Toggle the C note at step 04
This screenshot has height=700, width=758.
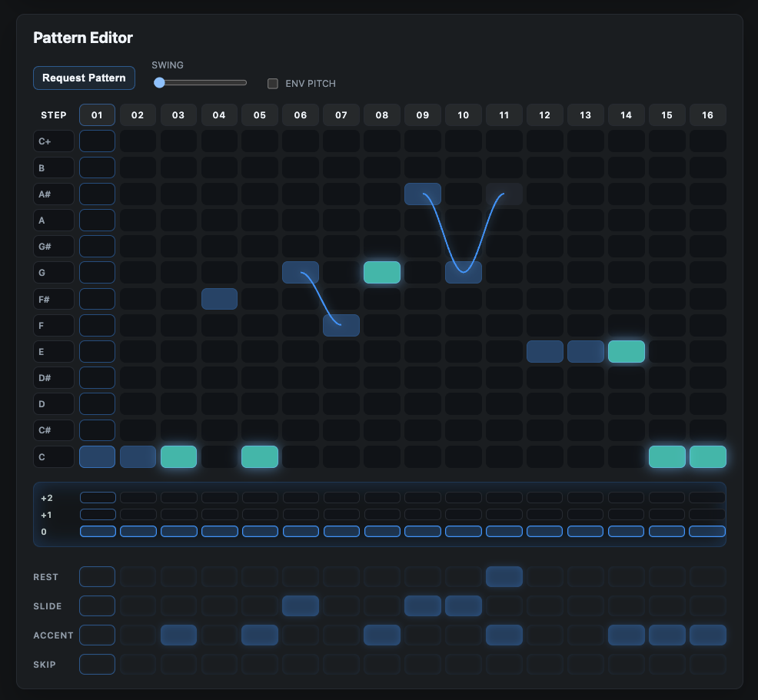pyautogui.click(x=219, y=456)
